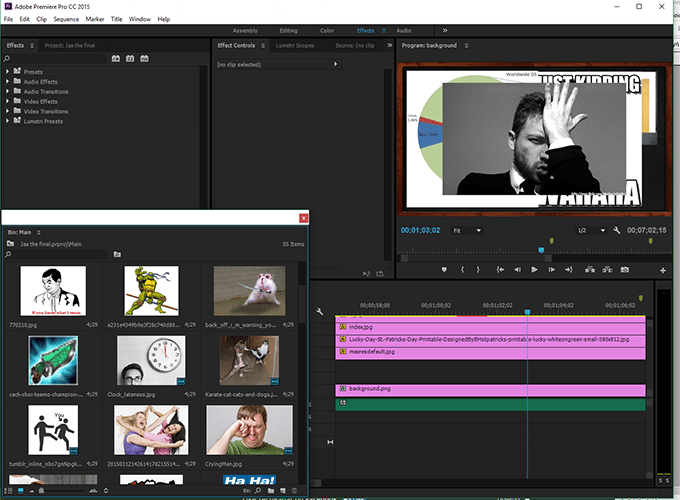
Task: Click the YUV Effects filter icon
Action: click(x=144, y=59)
